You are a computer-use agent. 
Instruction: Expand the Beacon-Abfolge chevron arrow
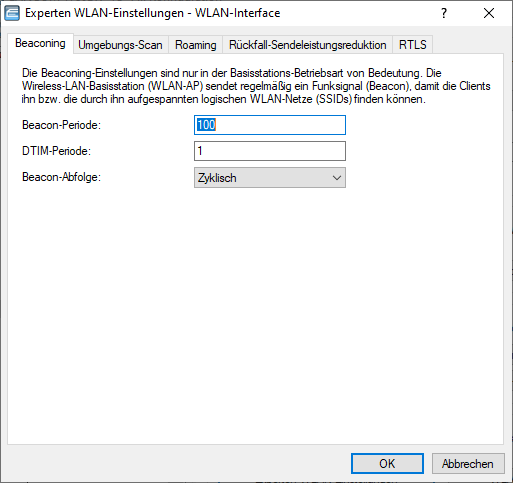pyautogui.click(x=337, y=178)
